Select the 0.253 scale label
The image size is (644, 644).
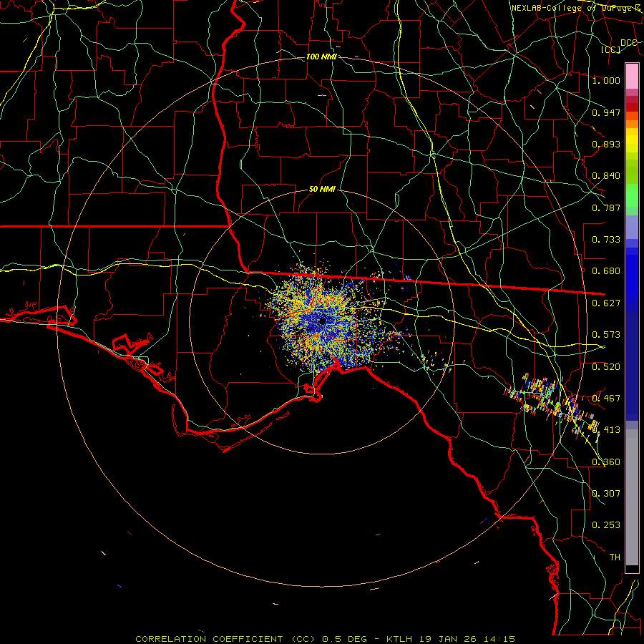coord(606,525)
